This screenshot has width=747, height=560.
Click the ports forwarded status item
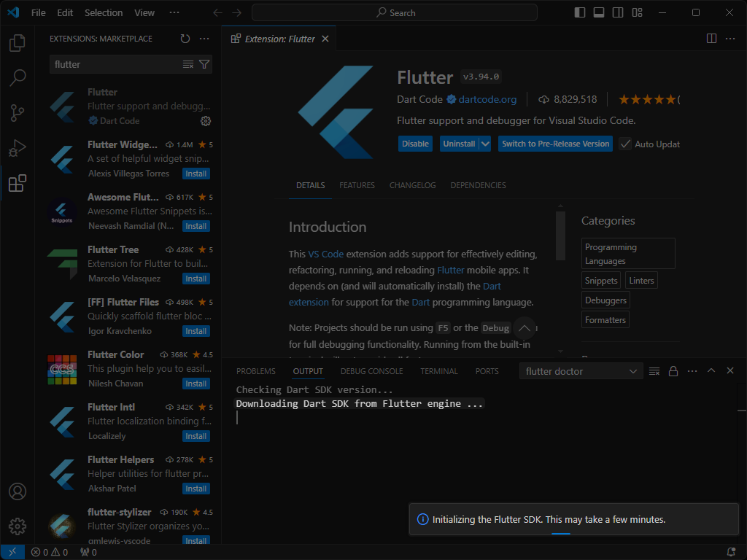pyautogui.click(x=88, y=552)
